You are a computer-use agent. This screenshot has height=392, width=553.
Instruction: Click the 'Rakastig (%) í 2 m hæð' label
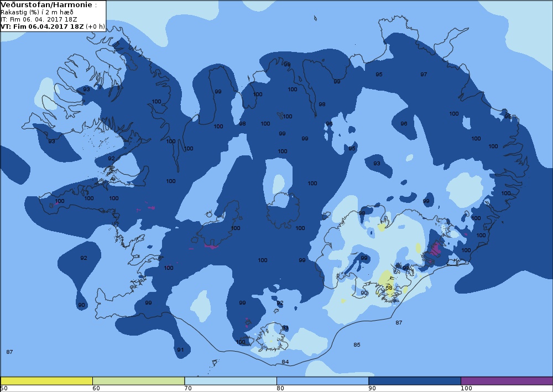37,12
